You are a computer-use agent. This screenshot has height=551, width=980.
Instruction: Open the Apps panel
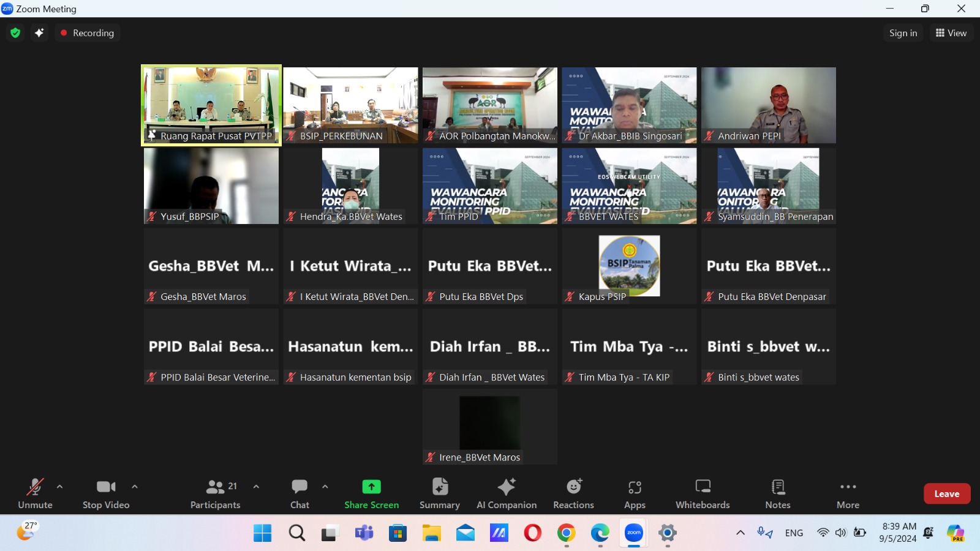[635, 493]
